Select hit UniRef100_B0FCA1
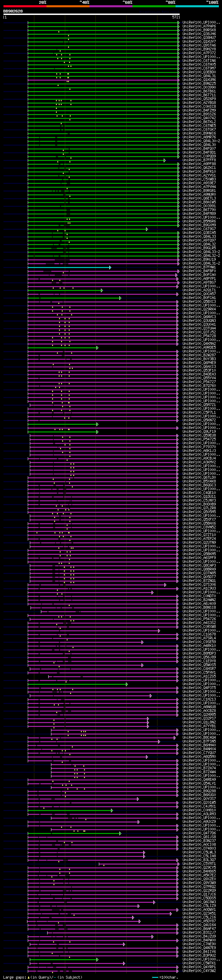222x980 pixels. (x=199, y=298)
